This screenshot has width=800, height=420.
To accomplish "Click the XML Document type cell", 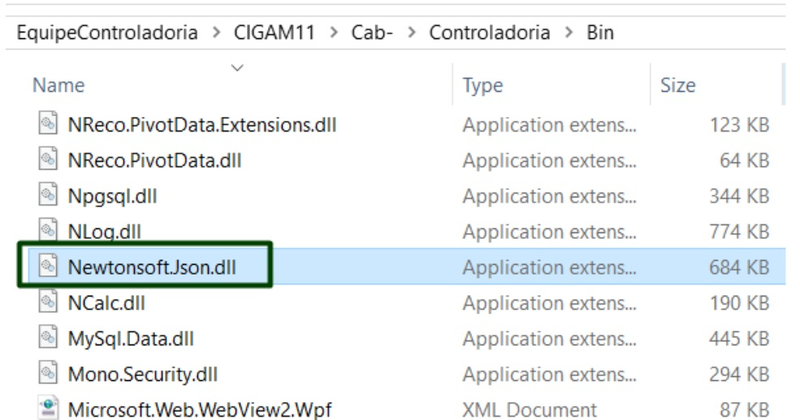I will click(529, 410).
